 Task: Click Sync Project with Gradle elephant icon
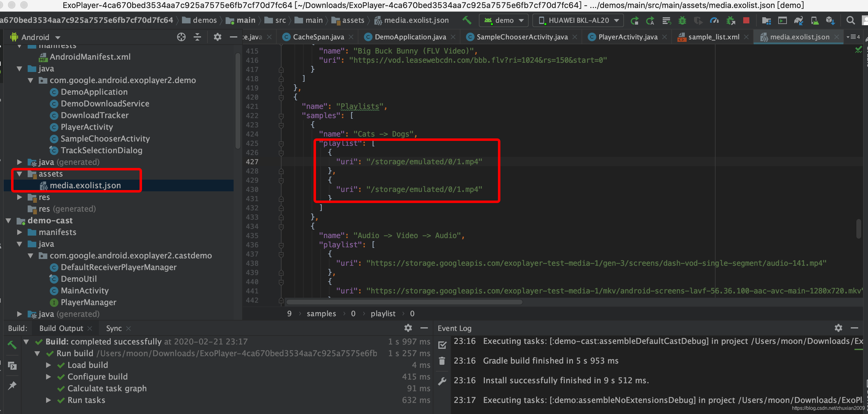click(x=798, y=20)
